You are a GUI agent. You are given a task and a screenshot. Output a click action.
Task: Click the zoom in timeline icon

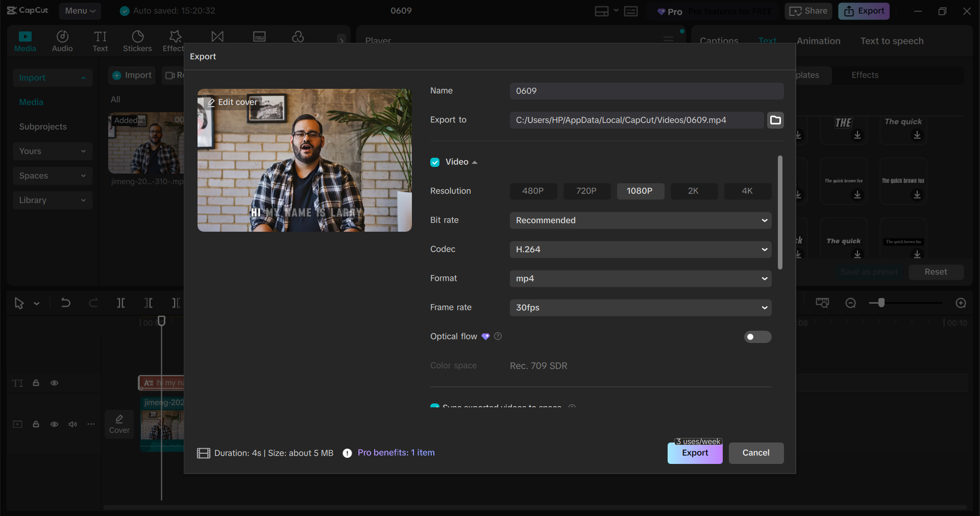[961, 303]
